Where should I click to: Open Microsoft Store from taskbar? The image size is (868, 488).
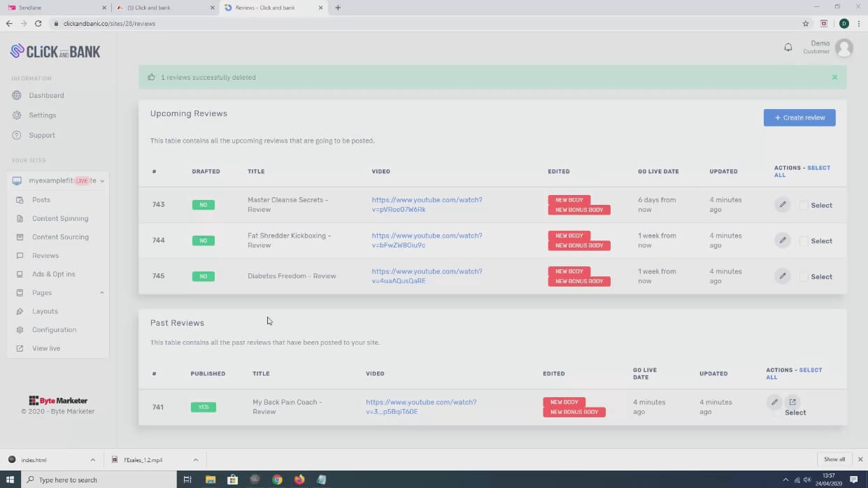tap(233, 480)
